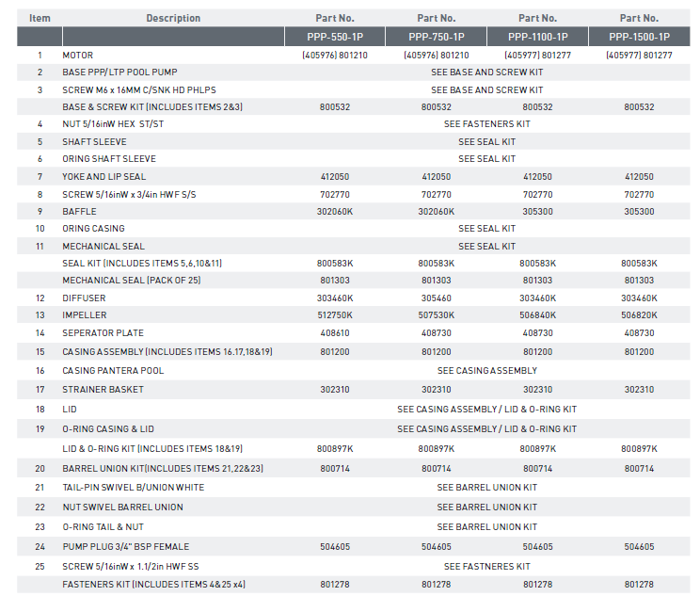Click item number 13 in Item column

tap(40, 315)
